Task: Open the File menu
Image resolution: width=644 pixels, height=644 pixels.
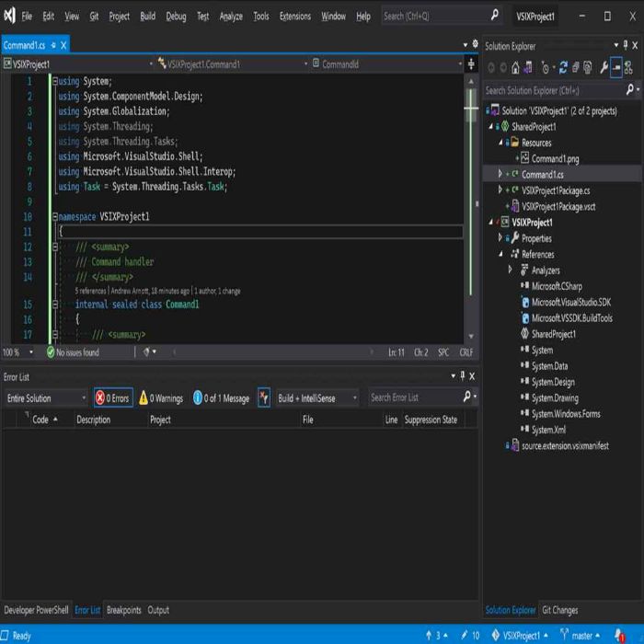Action: [x=27, y=16]
